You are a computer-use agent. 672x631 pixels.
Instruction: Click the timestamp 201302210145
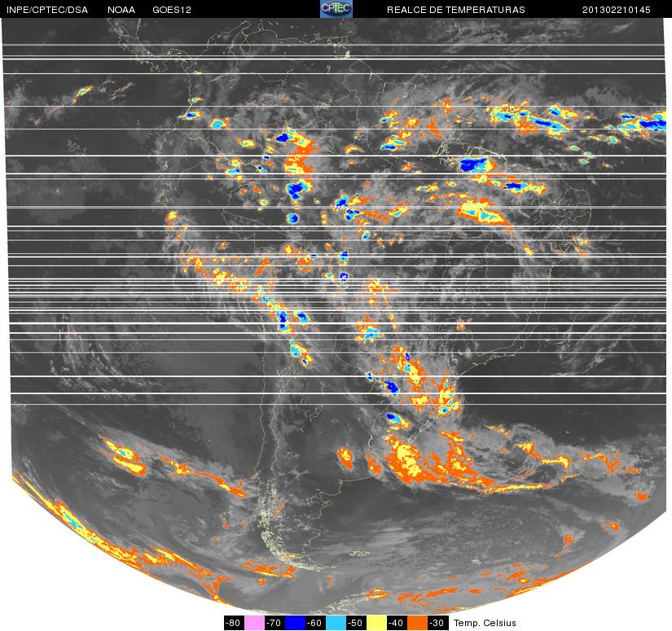point(617,10)
